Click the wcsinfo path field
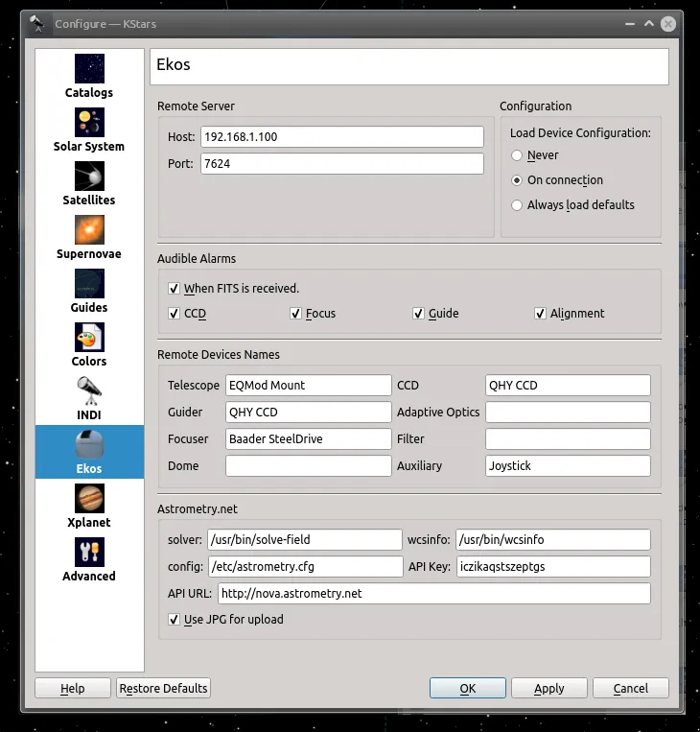Image resolution: width=700 pixels, height=732 pixels. 553,540
